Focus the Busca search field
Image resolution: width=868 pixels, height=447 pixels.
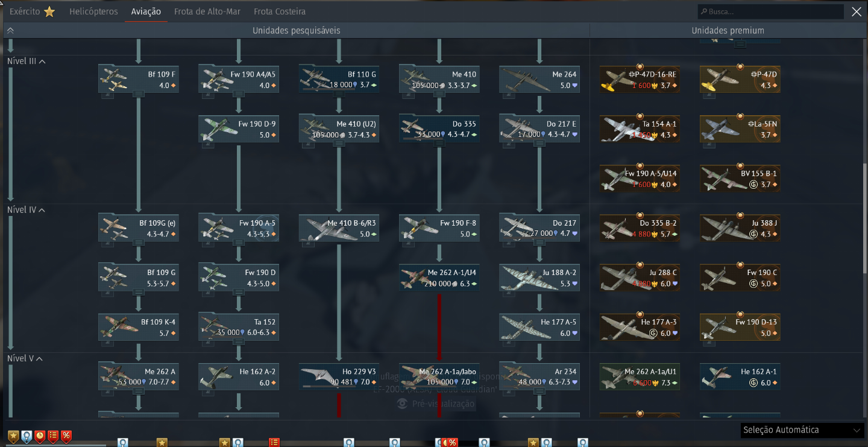point(771,11)
